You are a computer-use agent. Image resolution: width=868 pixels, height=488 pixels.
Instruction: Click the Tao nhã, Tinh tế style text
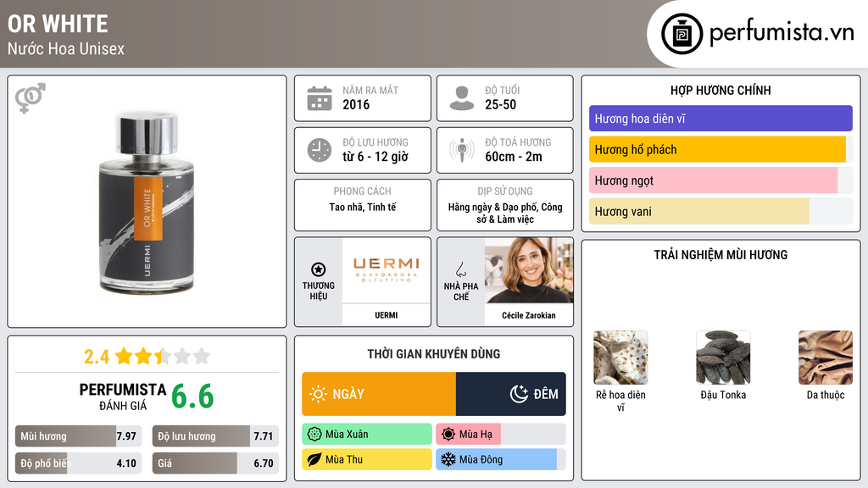[363, 207]
